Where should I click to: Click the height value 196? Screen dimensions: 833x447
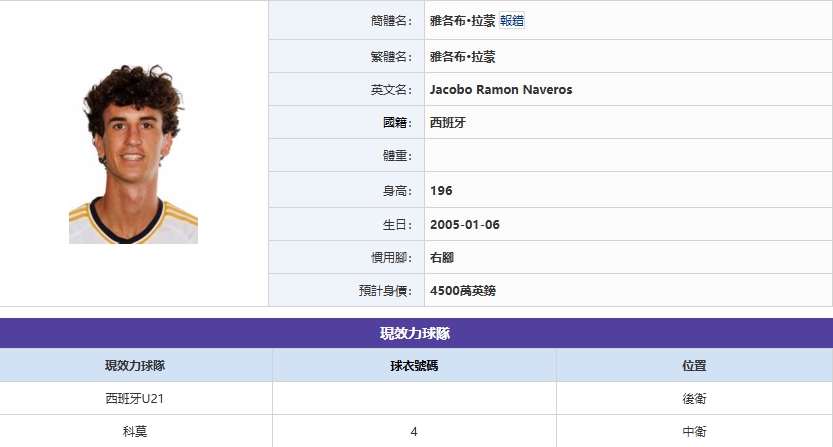click(441, 191)
